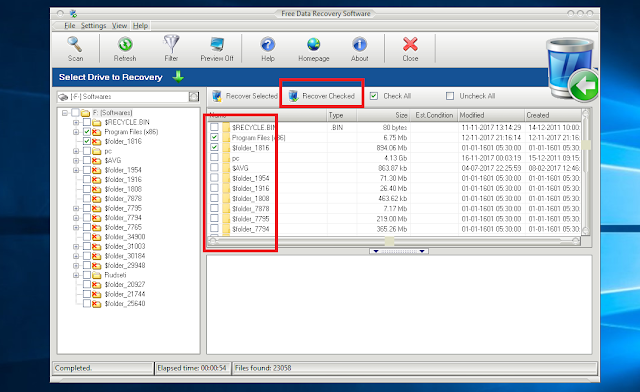Click the pc folder icon in tree
The image size is (640, 392).
[97, 151]
